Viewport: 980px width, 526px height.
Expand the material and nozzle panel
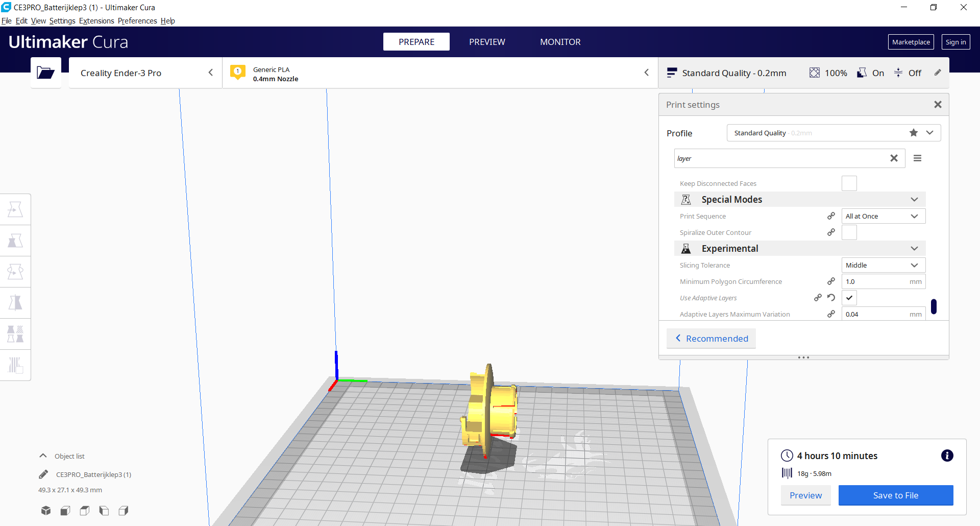click(x=440, y=73)
